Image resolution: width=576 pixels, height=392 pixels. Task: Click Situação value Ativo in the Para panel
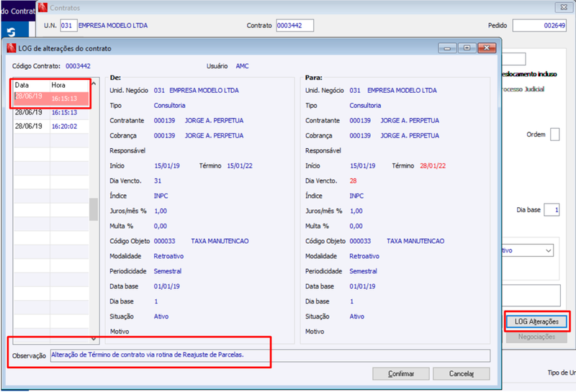pyautogui.click(x=356, y=316)
